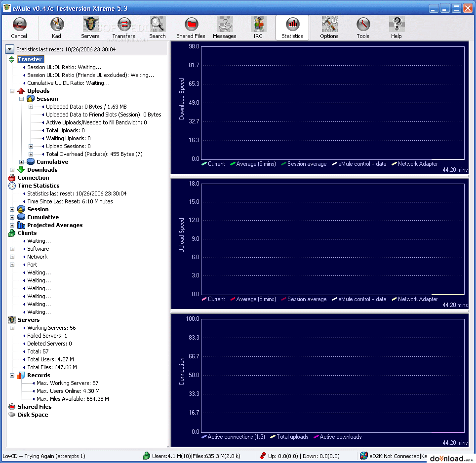476x463 pixels.
Task: Open the Messages window
Action: (225, 28)
